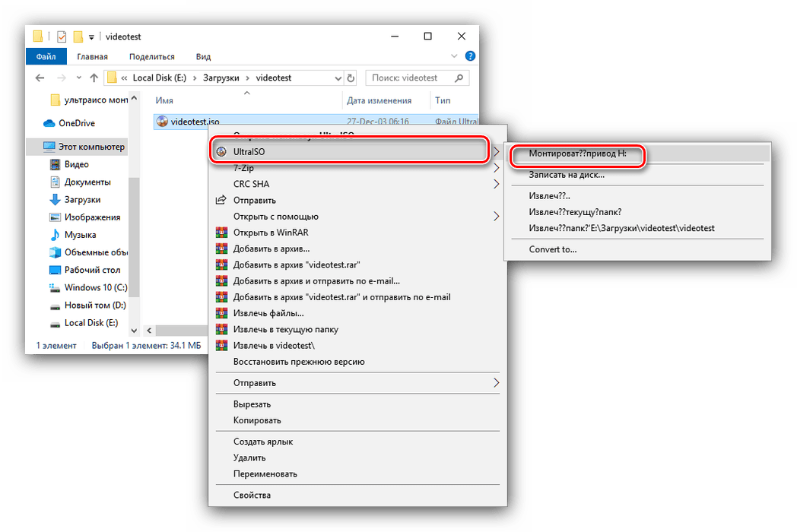Select 'Convert to...' in UltraISO submenu

click(553, 249)
